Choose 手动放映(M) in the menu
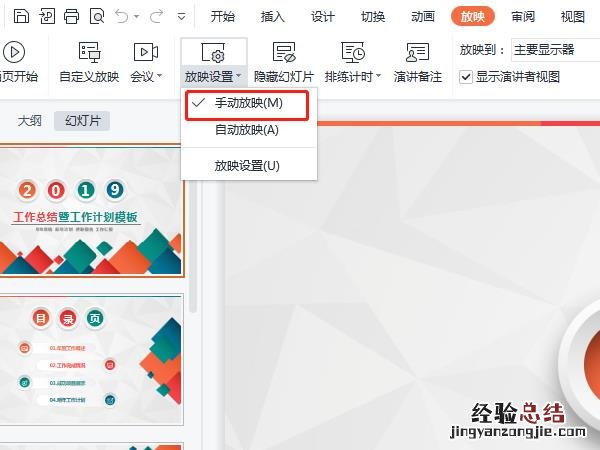This screenshot has width=600, height=450. [247, 103]
